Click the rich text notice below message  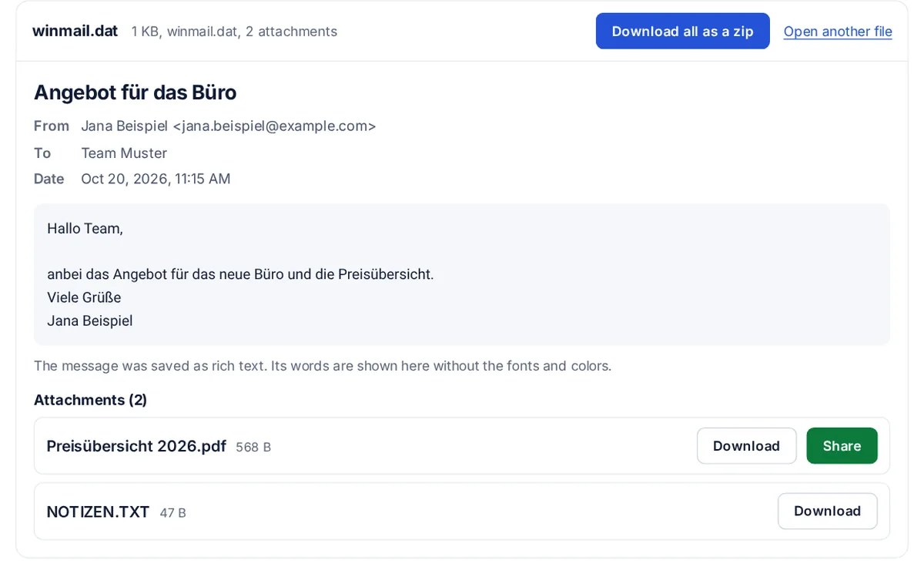click(323, 366)
